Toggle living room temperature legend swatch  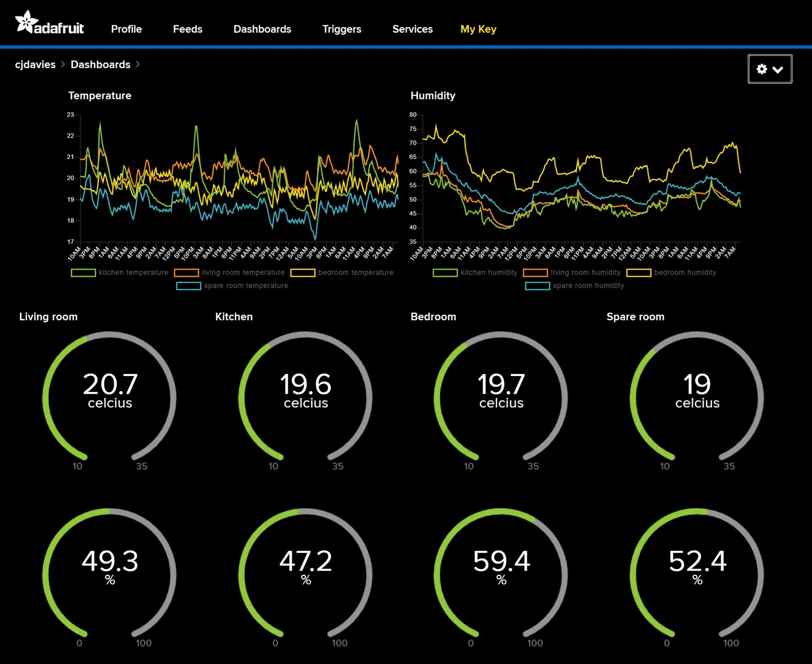[x=186, y=273]
